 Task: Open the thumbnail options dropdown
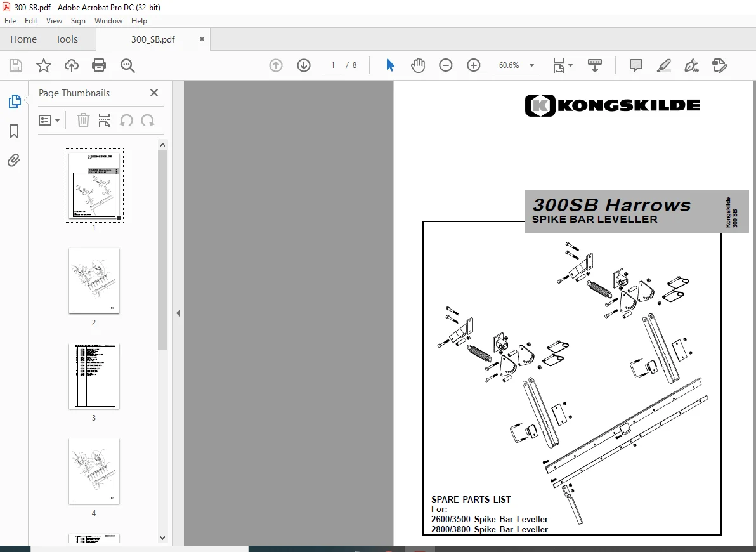tap(49, 120)
